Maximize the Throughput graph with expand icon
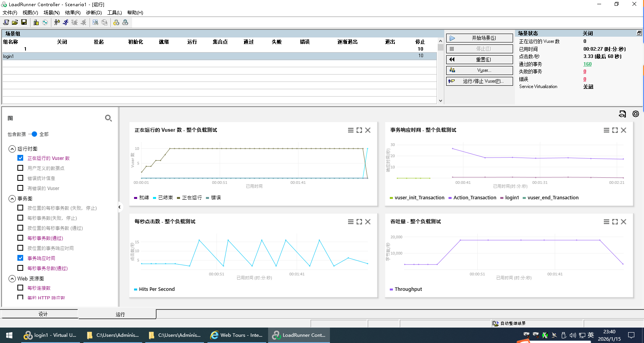This screenshot has width=644, height=343. [x=615, y=222]
